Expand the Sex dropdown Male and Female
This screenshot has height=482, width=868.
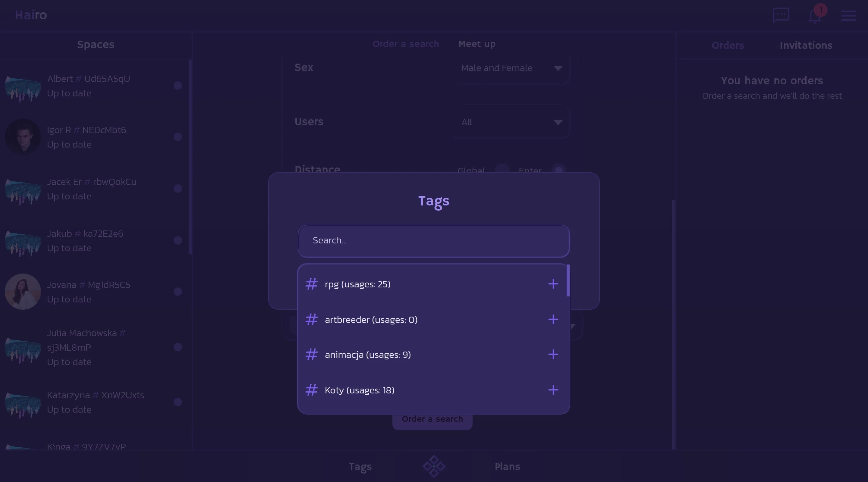click(511, 68)
